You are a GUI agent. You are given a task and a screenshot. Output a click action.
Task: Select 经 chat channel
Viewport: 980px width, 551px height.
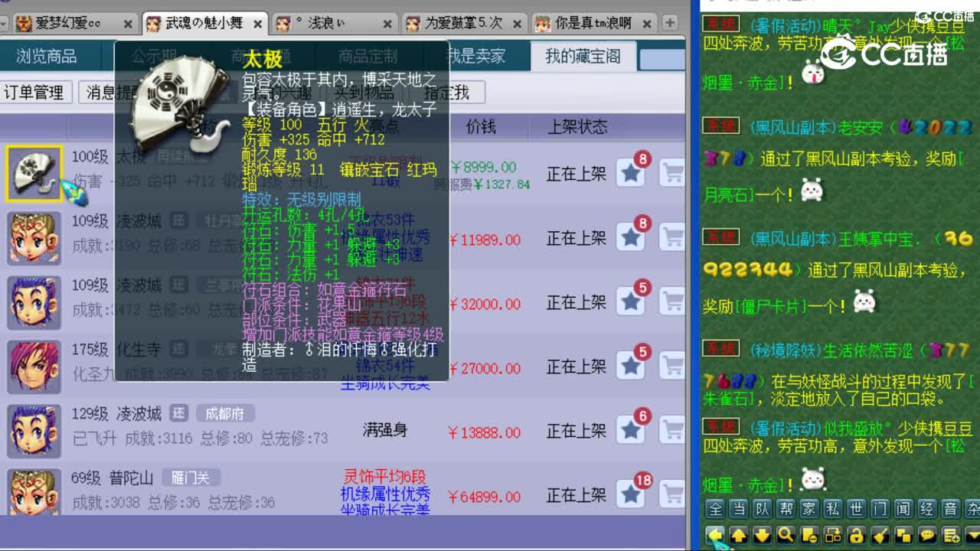point(927,509)
